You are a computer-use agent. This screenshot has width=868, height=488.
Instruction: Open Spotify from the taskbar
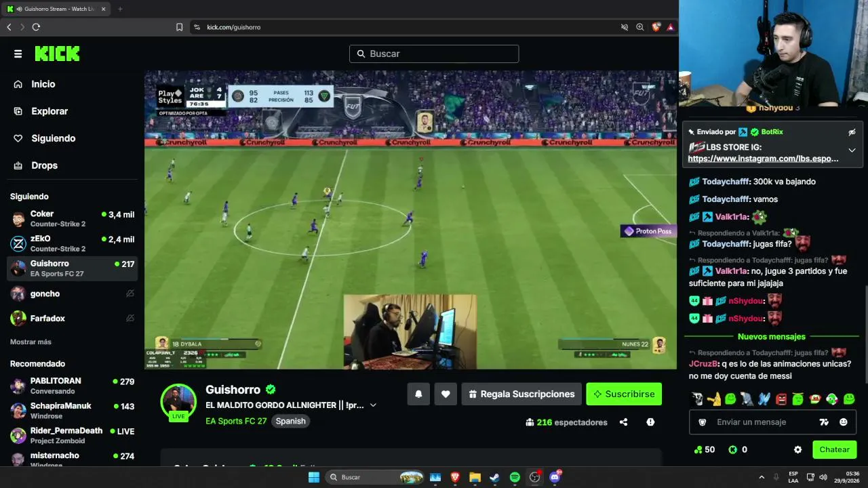click(515, 477)
